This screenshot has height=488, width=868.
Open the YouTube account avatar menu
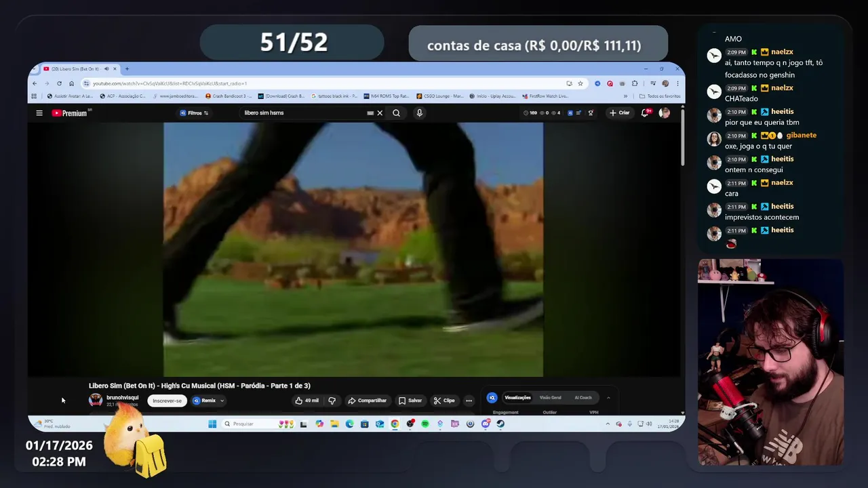pos(664,113)
